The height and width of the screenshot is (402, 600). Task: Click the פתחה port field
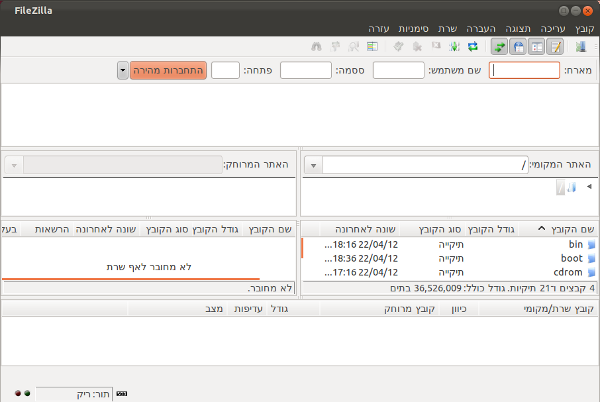coord(225,70)
